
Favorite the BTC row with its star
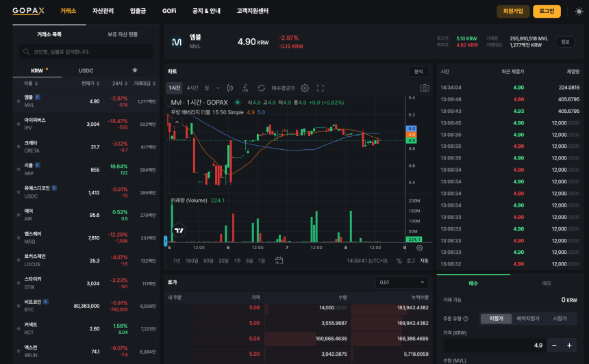(x=18, y=306)
